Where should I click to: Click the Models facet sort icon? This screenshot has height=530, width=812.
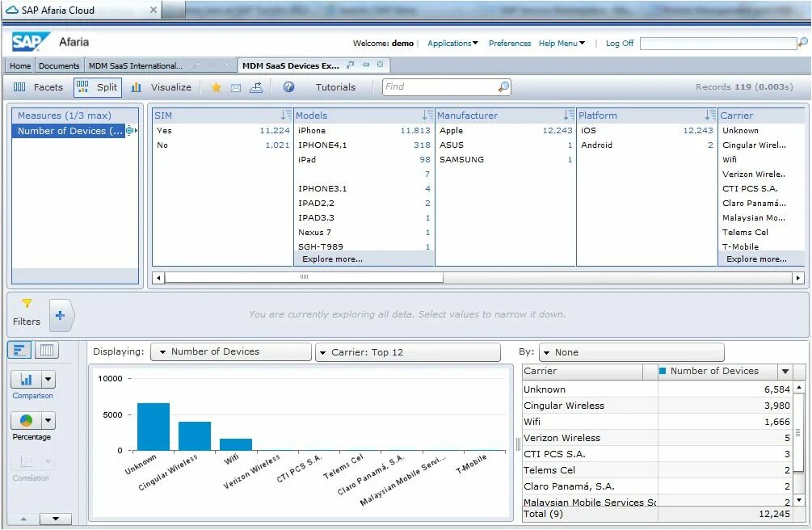click(x=427, y=115)
